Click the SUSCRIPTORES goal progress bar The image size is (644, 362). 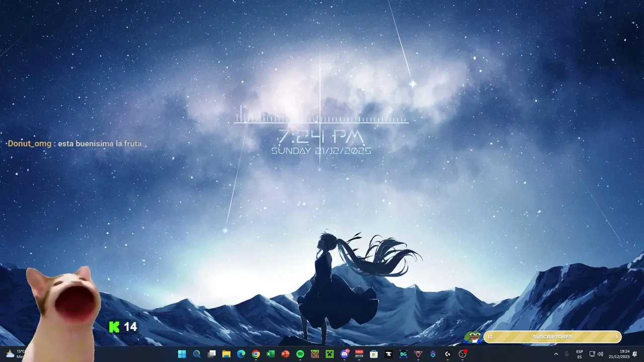(x=552, y=337)
